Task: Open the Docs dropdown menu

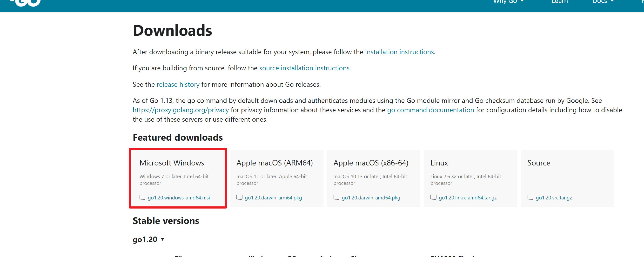Action: click(x=603, y=2)
